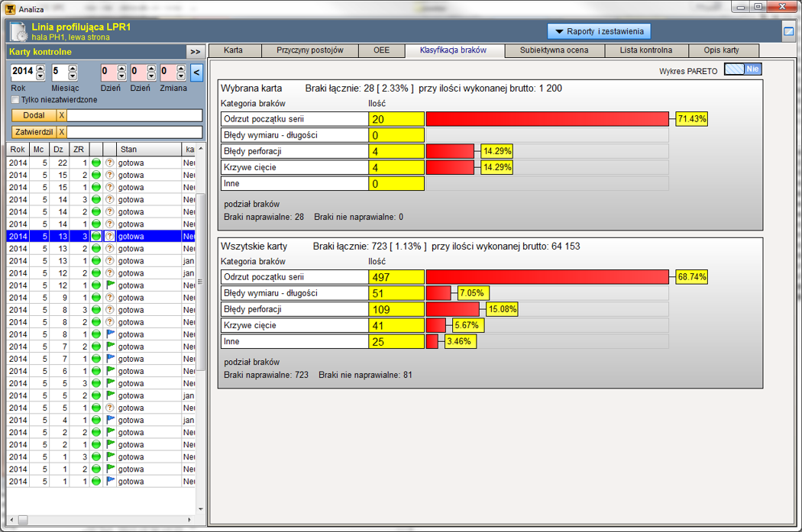Click flag icon for day 8 shift 1
This screenshot has height=532, width=802.
coord(109,334)
